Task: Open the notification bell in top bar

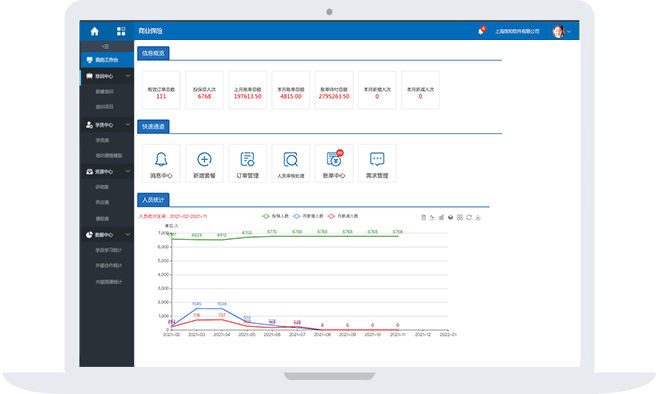Action: point(481,31)
